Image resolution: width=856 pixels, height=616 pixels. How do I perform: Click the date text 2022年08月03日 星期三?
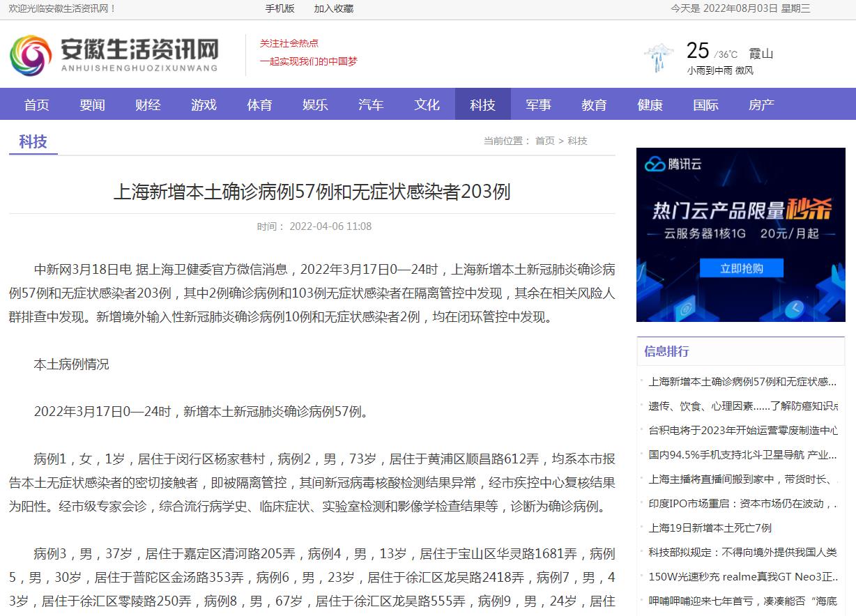pos(757,8)
